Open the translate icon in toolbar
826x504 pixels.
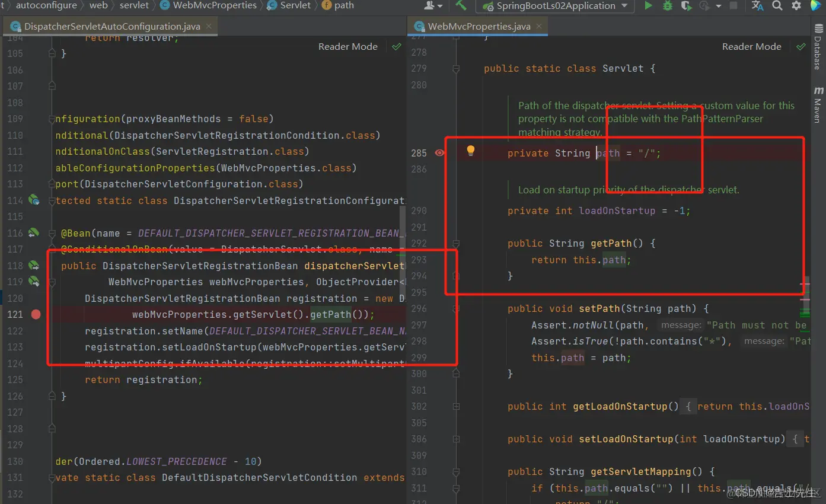point(757,6)
